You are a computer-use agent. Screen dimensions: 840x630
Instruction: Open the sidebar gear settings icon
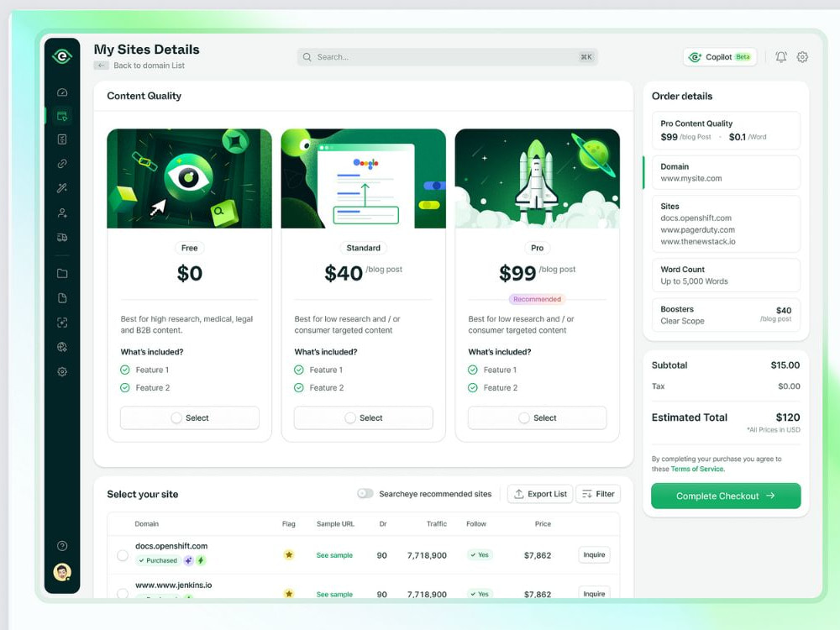pos(62,371)
